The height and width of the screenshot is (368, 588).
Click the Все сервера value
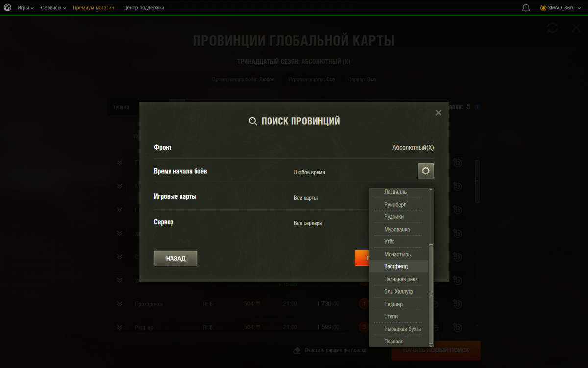click(308, 223)
